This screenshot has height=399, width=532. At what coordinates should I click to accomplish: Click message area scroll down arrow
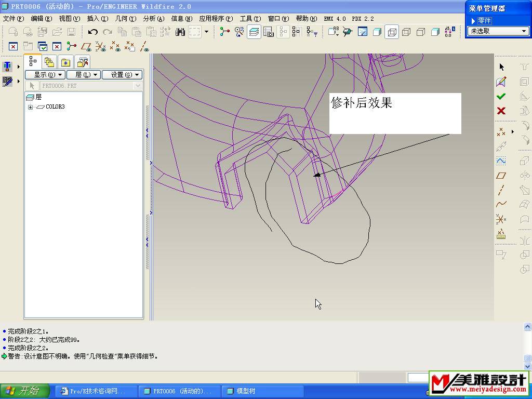528,366
